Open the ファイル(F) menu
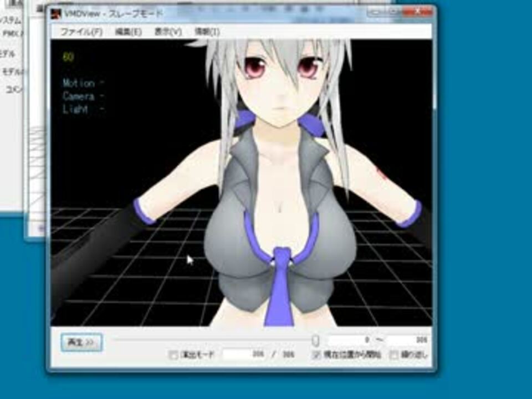 tap(81, 32)
